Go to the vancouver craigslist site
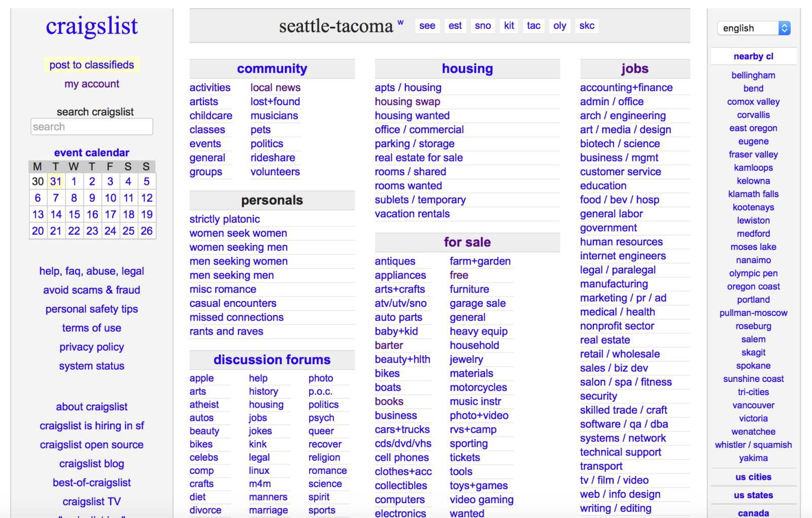This screenshot has height=518, width=812. (x=754, y=405)
